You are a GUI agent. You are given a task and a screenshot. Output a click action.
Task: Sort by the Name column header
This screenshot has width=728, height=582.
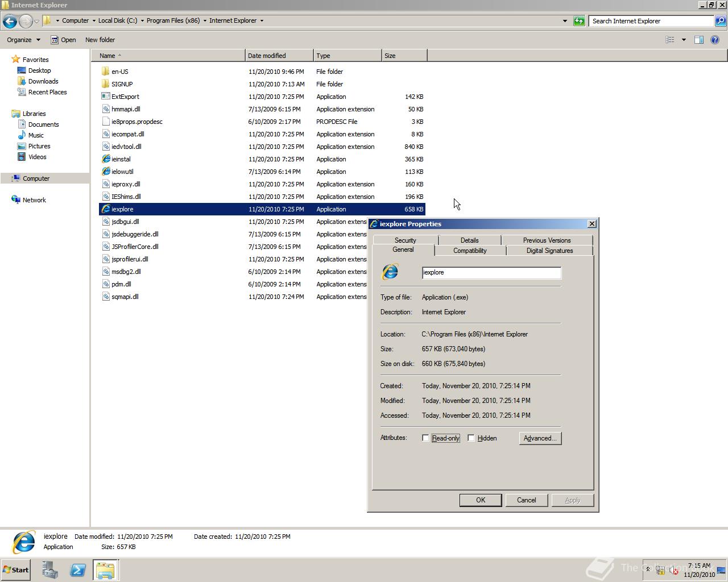pyautogui.click(x=168, y=56)
